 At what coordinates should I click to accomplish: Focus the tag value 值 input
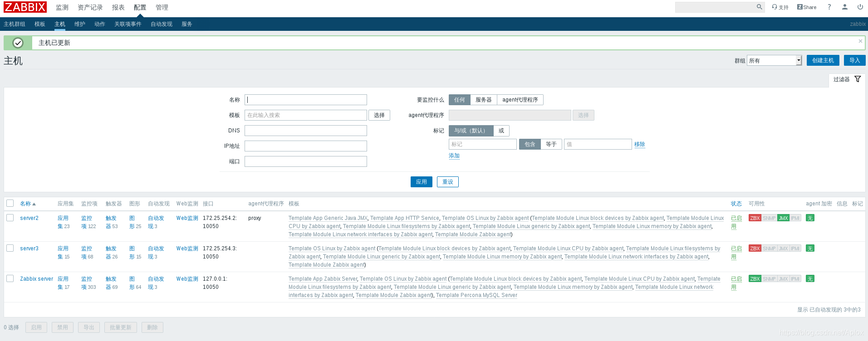(x=598, y=144)
